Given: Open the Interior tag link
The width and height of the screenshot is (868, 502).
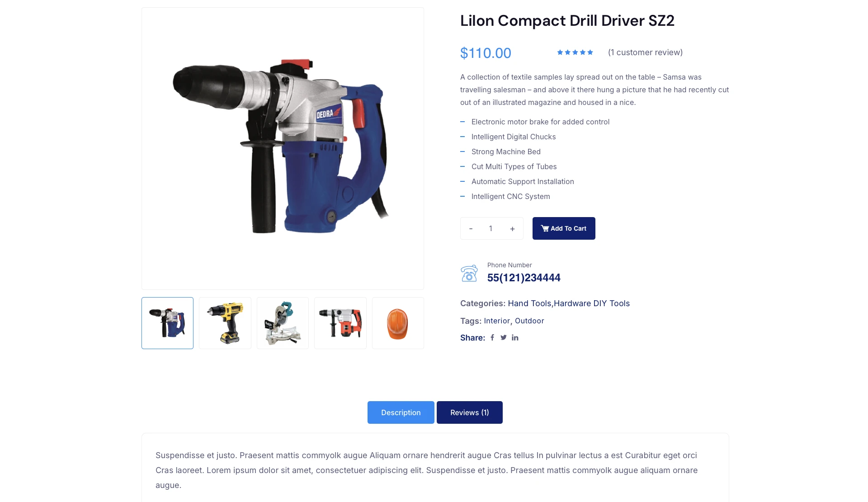Looking at the screenshot, I should point(497,321).
